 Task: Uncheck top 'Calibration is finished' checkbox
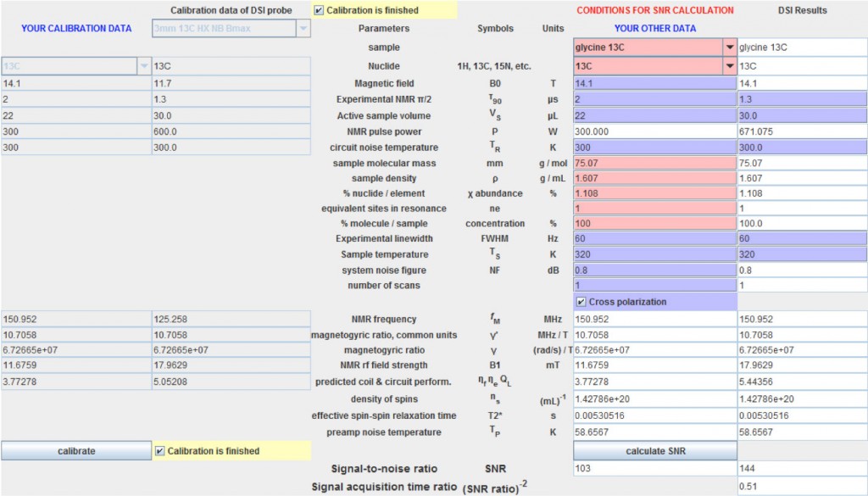(319, 10)
